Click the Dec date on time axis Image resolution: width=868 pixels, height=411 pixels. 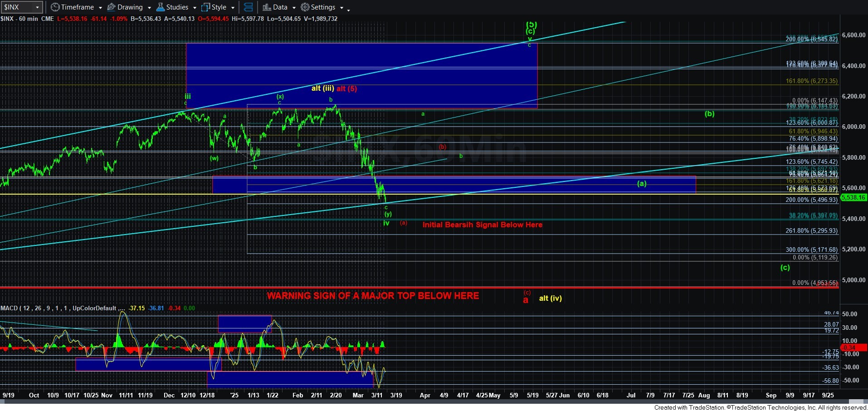tap(169, 395)
